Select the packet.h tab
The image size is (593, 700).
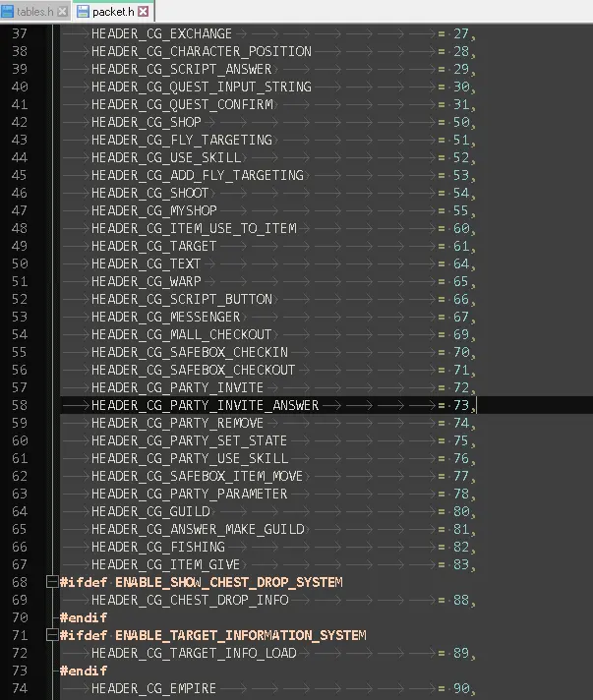[112, 12]
